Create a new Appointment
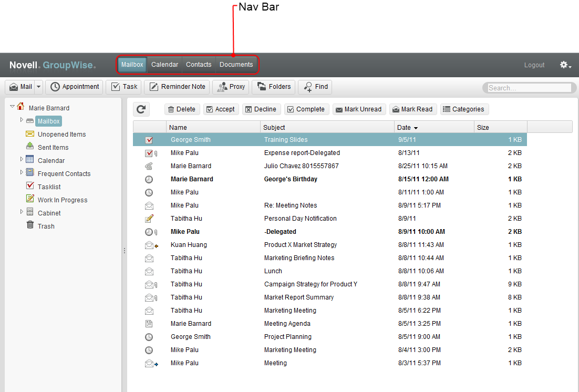This screenshot has width=579, height=392. [75, 87]
